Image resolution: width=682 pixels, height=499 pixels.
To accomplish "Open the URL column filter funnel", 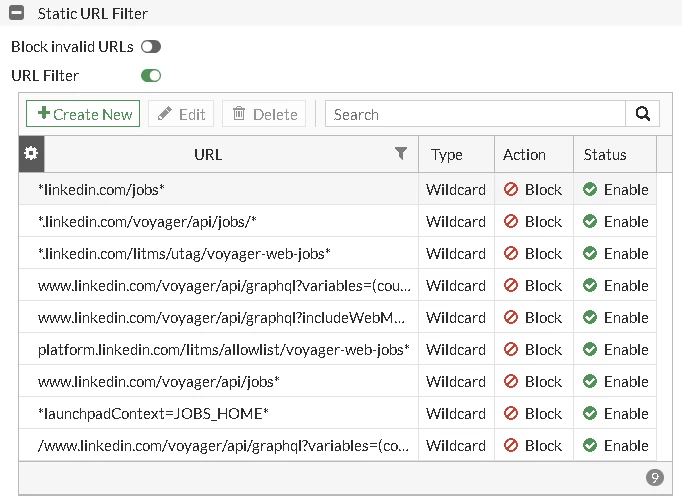I will [401, 153].
